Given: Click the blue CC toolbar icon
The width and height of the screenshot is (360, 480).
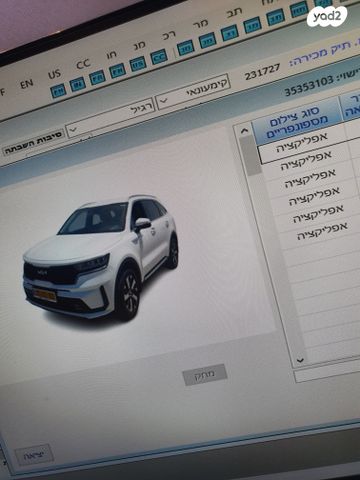Looking at the screenshot, I should point(159,57).
